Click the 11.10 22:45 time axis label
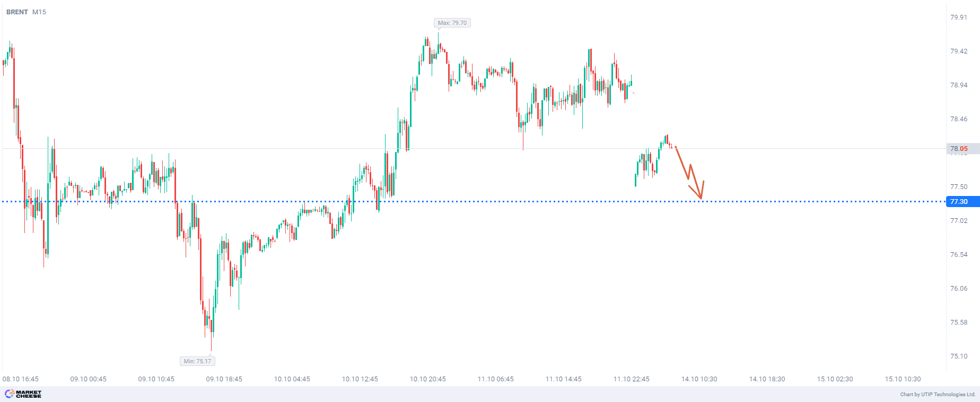The width and height of the screenshot is (980, 402). 631,379
